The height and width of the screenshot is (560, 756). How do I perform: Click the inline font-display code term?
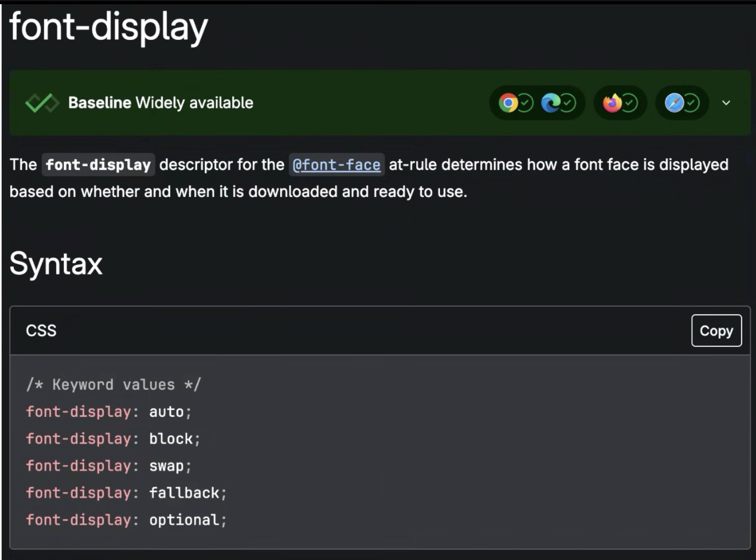(99, 165)
